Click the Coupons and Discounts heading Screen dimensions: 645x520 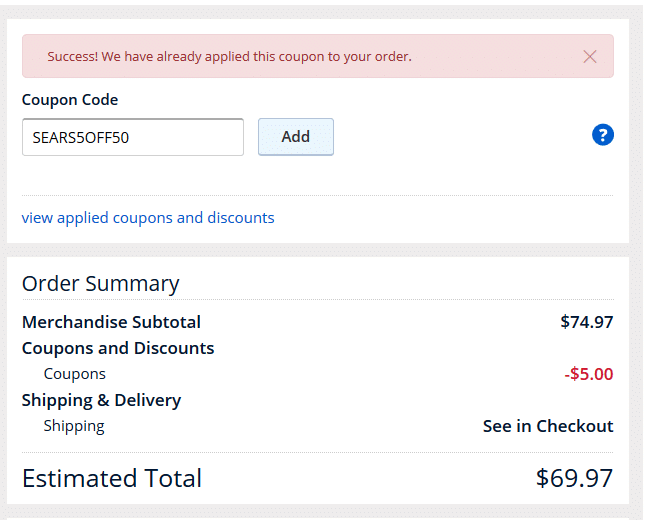point(118,348)
